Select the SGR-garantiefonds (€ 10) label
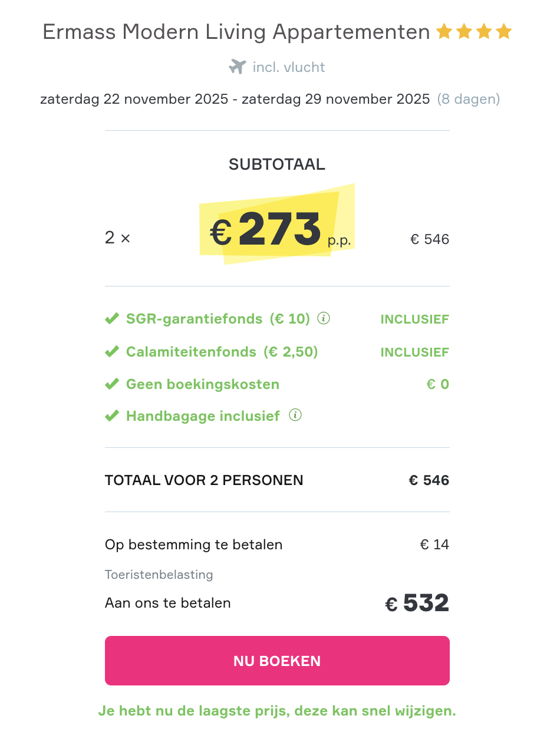The width and height of the screenshot is (560, 732). pyautogui.click(x=218, y=319)
